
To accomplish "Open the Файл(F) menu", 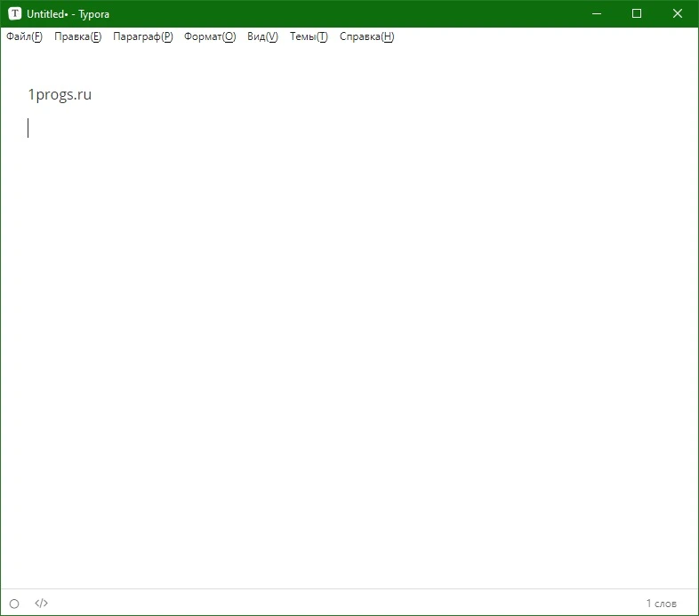I will (x=25, y=36).
